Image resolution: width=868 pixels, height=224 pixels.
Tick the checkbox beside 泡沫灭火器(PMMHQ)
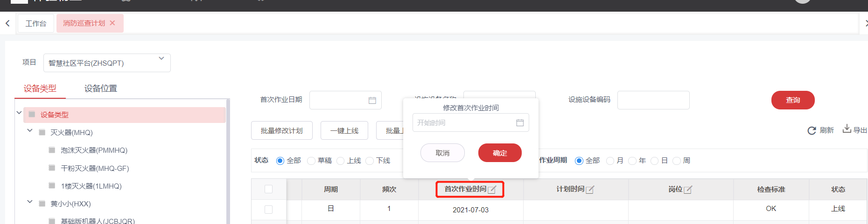click(52, 150)
